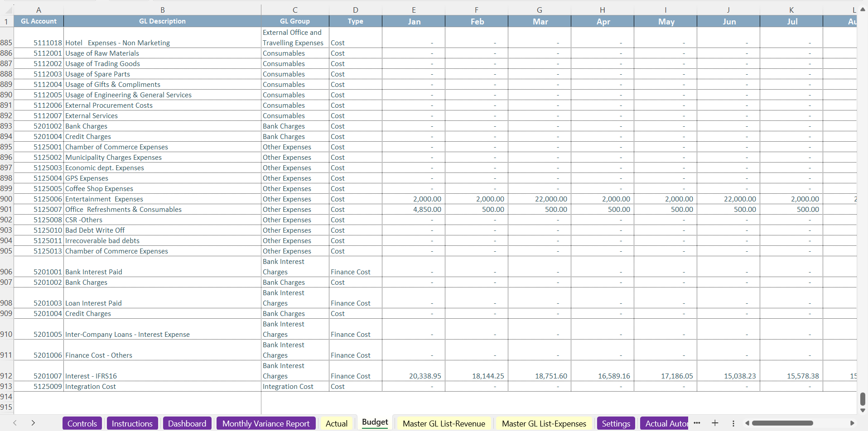Click the left sheet navigation chevron
This screenshot has height=431, width=868.
(15, 422)
